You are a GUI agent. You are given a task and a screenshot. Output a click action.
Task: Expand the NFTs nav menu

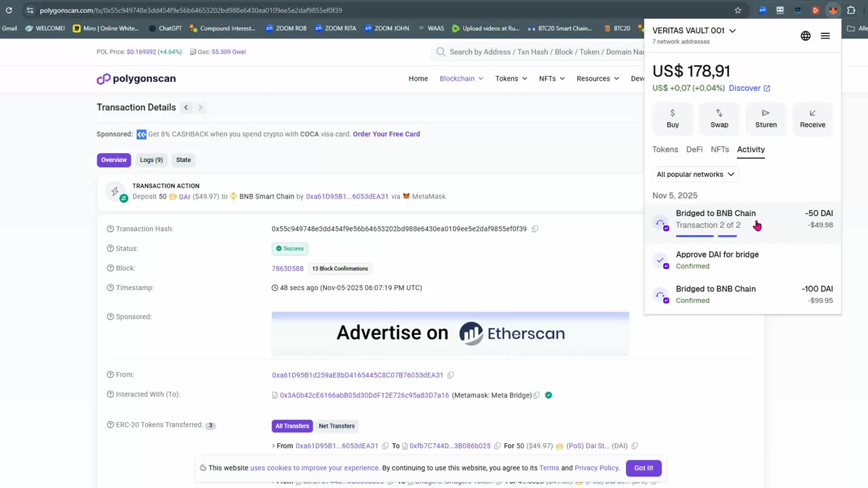pos(551,79)
